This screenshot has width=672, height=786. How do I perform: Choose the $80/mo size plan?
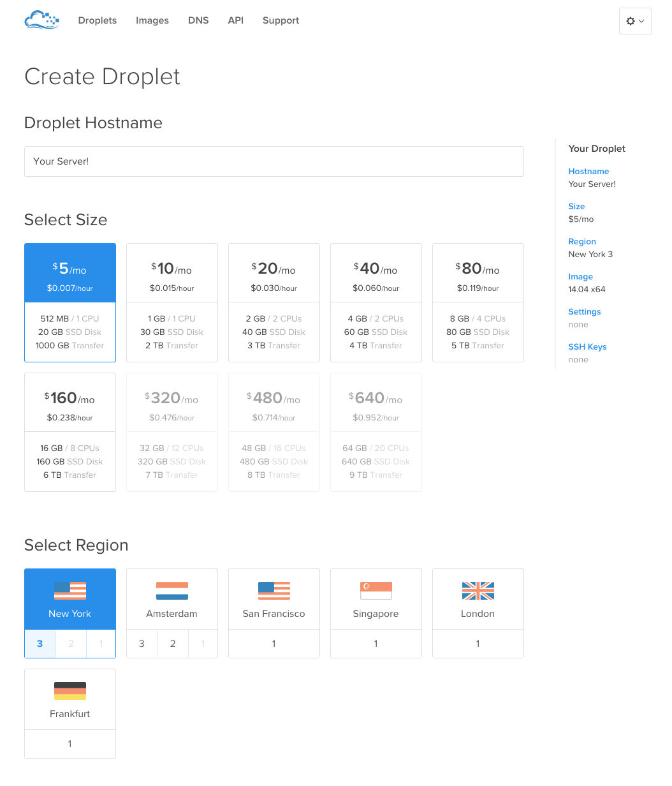point(478,302)
